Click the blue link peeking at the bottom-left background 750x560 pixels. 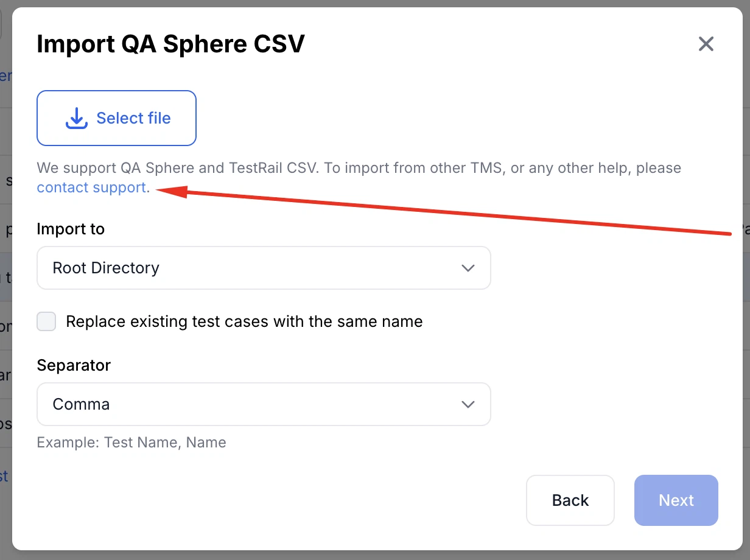click(5, 477)
